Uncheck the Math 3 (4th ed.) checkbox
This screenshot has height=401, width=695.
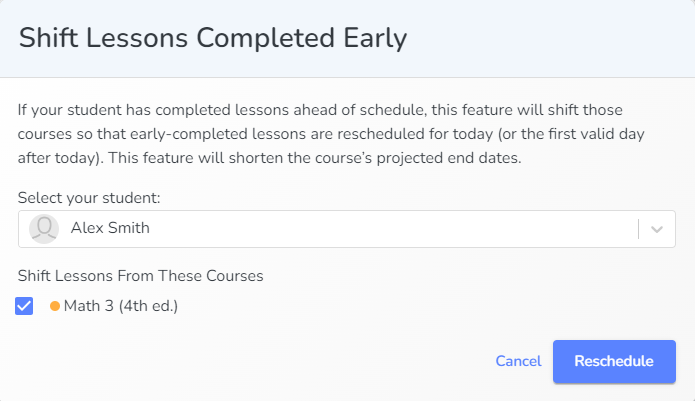pyautogui.click(x=24, y=306)
